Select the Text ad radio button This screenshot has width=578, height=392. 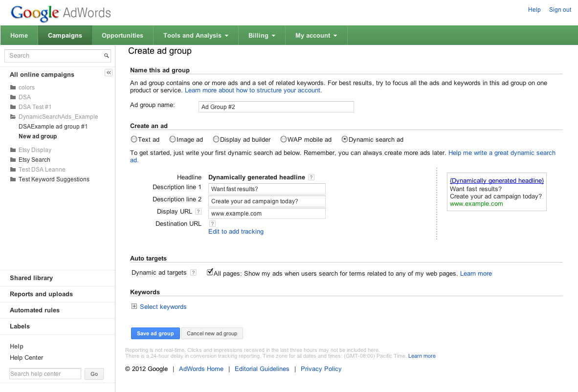click(134, 139)
